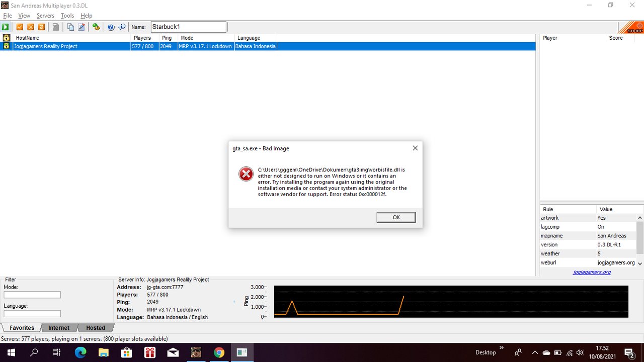Open Server Properties with the pencil icon
Screen dimensions: 644x362
click(82, 27)
